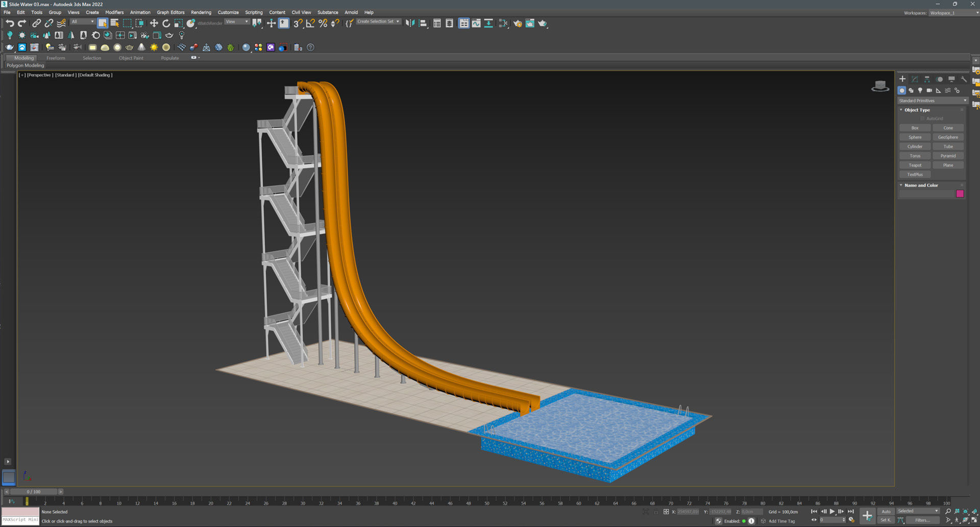Click the Select and Link chain icon
This screenshot has height=527, width=980.
pos(36,23)
